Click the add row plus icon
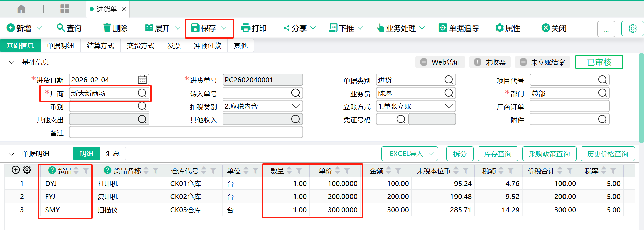 point(16,170)
